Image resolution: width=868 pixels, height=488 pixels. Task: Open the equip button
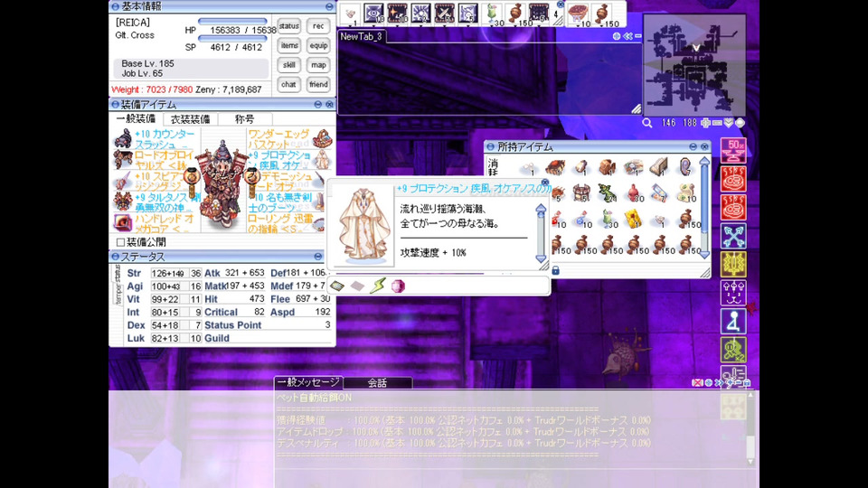(x=318, y=45)
